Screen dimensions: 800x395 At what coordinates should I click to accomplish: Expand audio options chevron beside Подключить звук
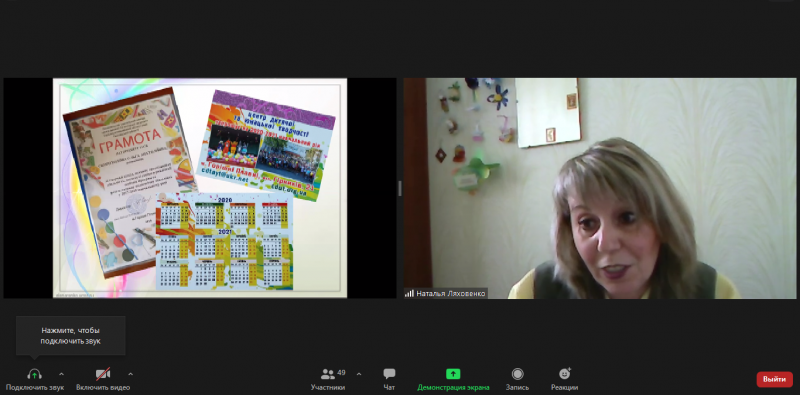(x=61, y=374)
